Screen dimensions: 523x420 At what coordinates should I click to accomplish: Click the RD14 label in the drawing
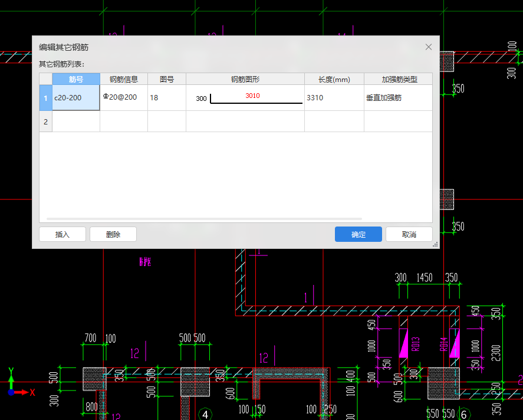(443, 344)
